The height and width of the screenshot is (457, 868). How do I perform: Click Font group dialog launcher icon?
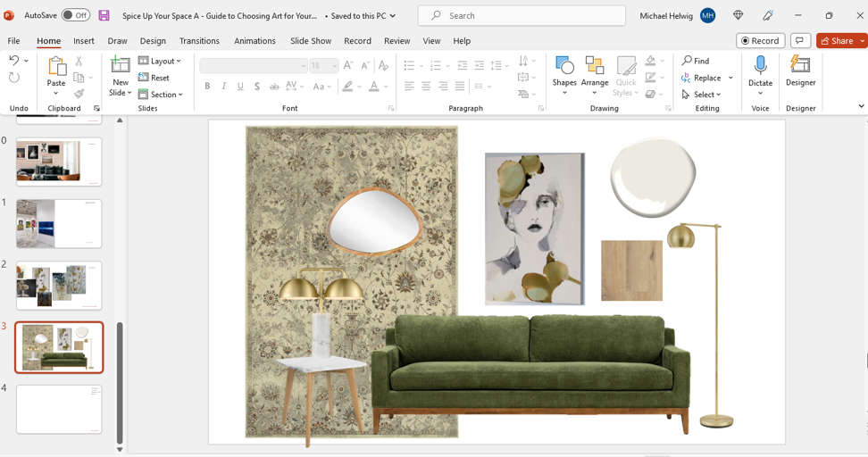pyautogui.click(x=391, y=108)
